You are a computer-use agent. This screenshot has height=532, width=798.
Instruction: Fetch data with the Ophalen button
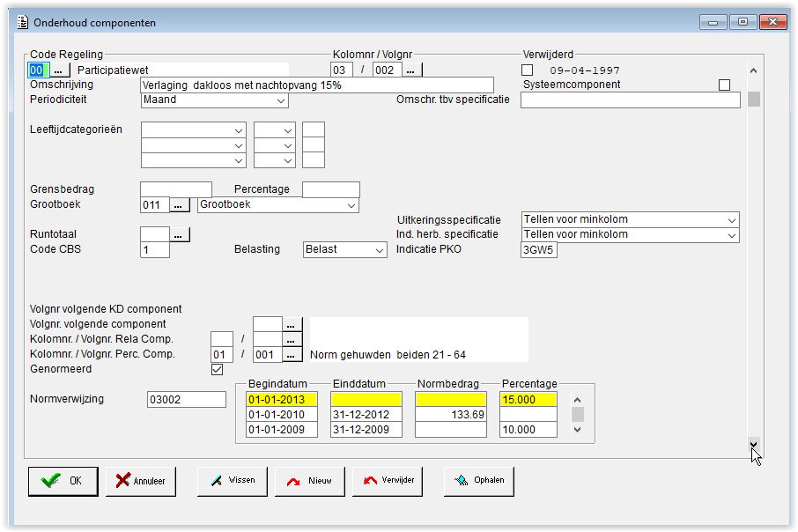pos(479,481)
